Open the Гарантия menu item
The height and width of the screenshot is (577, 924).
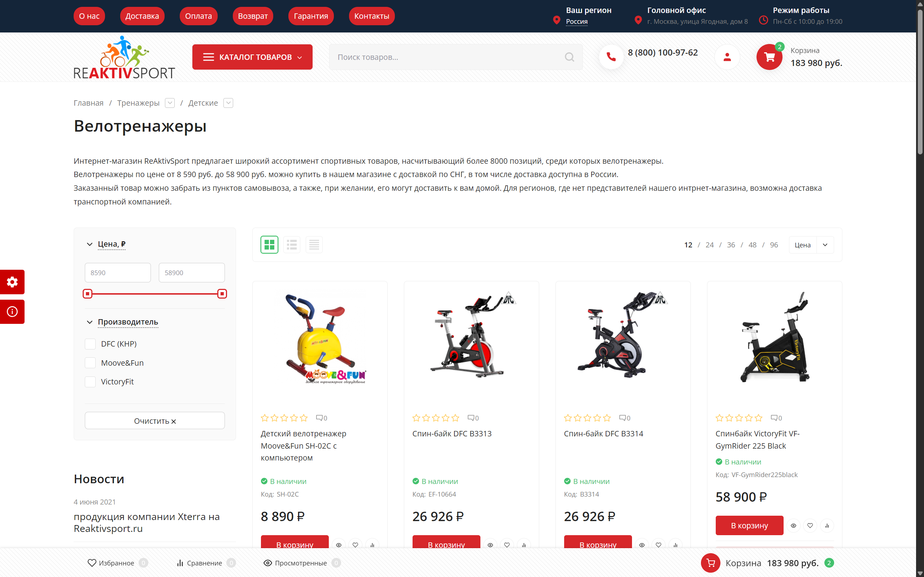click(x=311, y=16)
